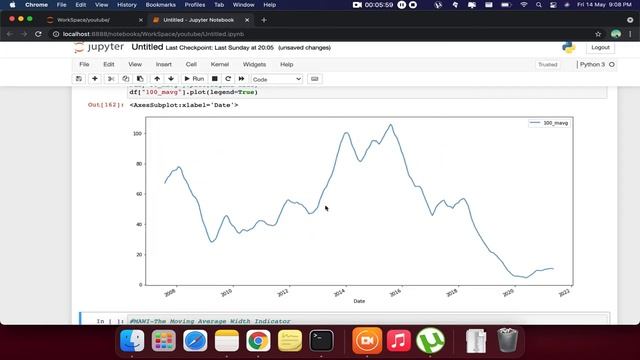This screenshot has height=360, width=640.
Task: Open Finder from the dock
Action: [x=132, y=340]
